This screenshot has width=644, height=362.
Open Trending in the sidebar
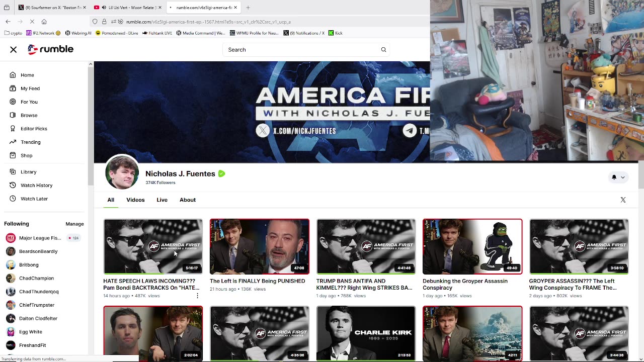(x=31, y=142)
